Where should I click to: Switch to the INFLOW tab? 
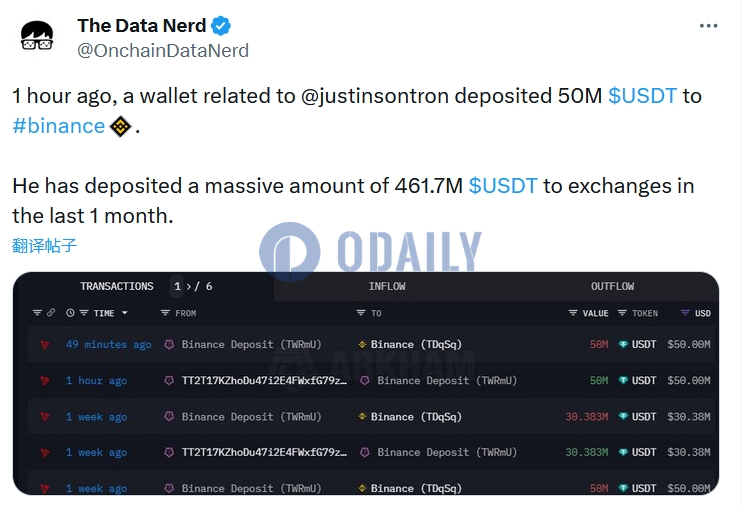(x=387, y=286)
